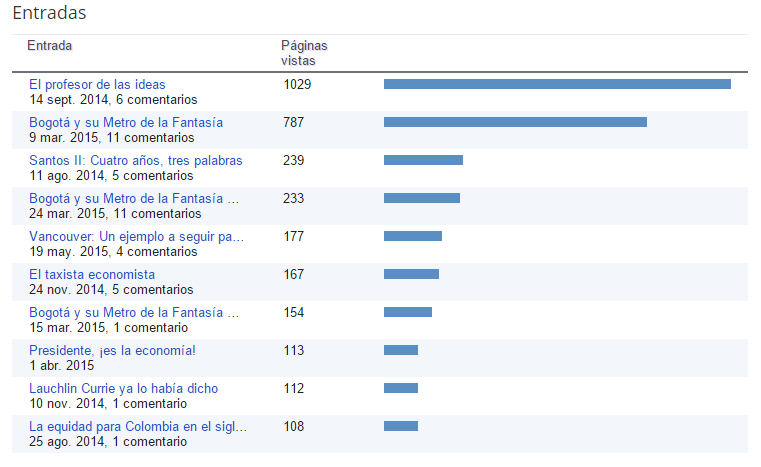Click the 'Páginas vistas' column header

(x=304, y=53)
